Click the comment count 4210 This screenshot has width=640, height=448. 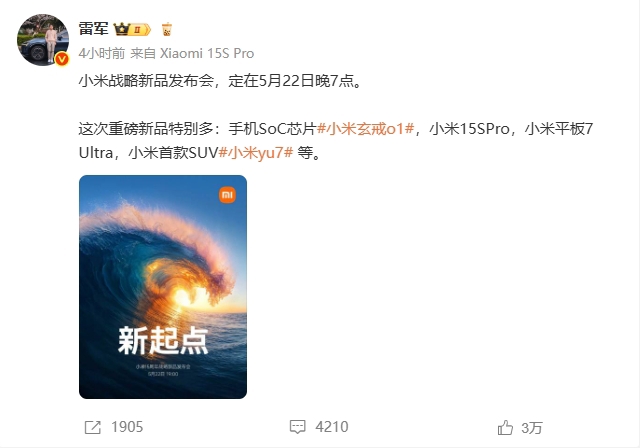(332, 427)
